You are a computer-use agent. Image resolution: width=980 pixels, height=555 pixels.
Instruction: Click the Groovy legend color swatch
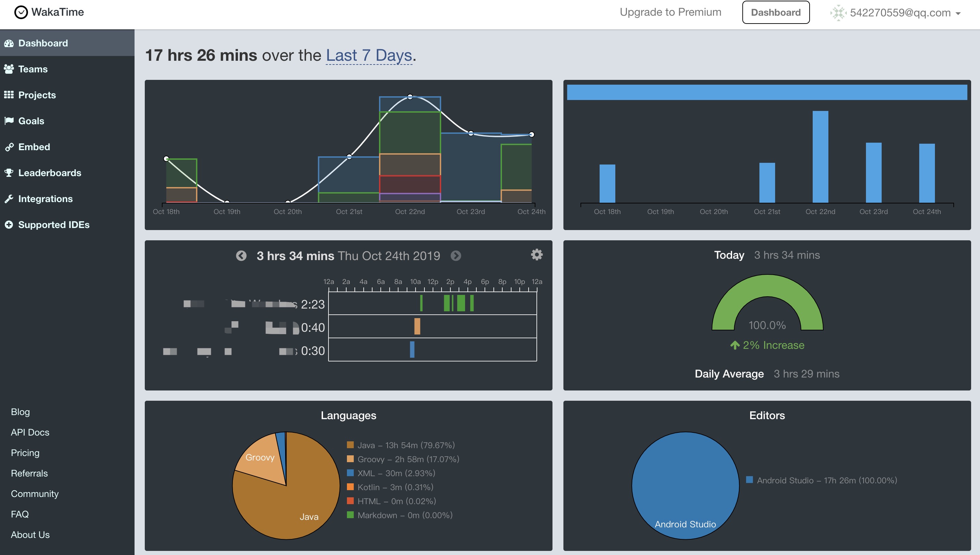pos(350,458)
